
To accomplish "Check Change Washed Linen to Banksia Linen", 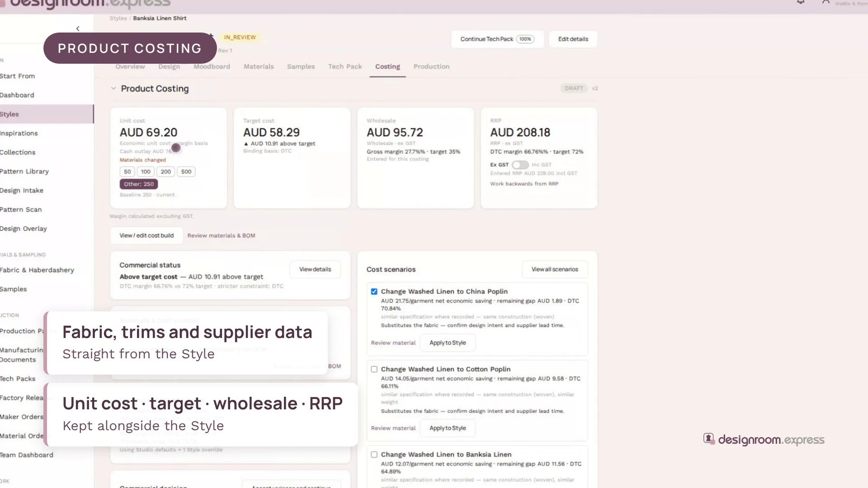I will point(374,455).
